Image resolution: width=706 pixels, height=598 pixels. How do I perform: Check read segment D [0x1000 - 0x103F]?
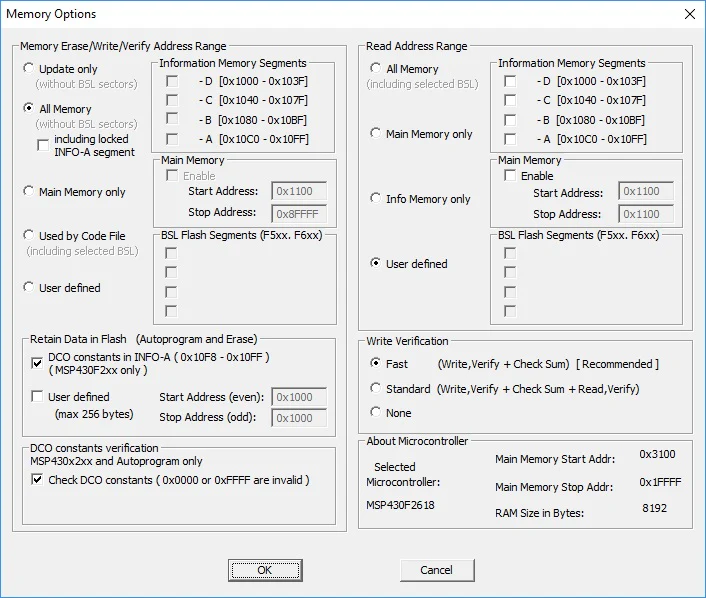(x=510, y=81)
